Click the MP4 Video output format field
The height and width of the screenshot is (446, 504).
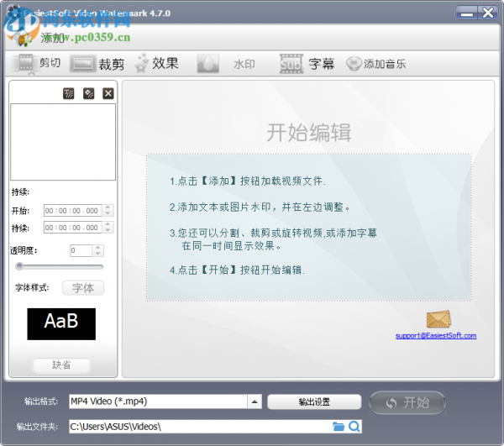point(158,401)
